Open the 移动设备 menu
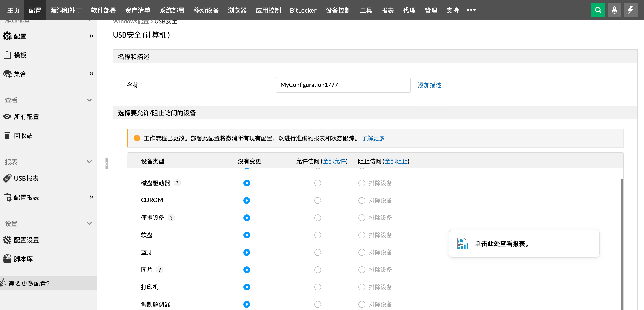This screenshot has width=644, height=310. point(206,10)
